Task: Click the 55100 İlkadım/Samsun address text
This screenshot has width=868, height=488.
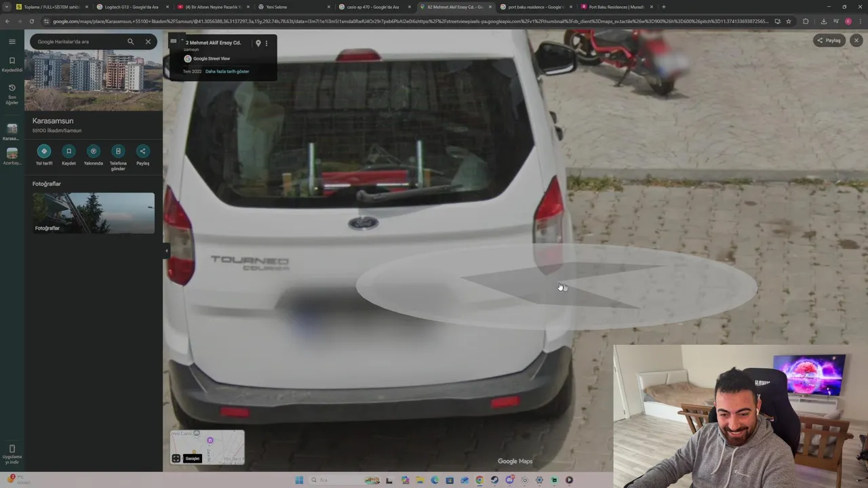Action: click(x=57, y=130)
